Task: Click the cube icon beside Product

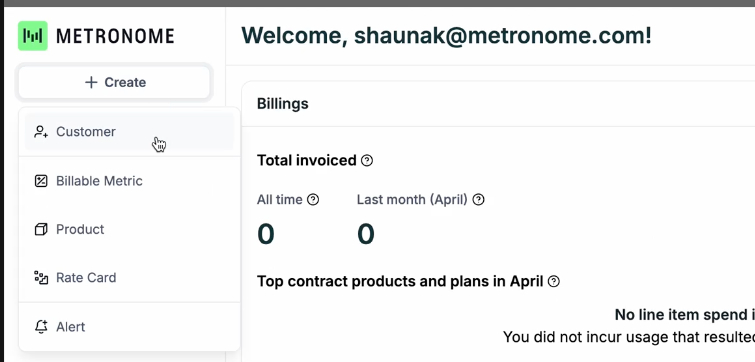Action: click(41, 229)
